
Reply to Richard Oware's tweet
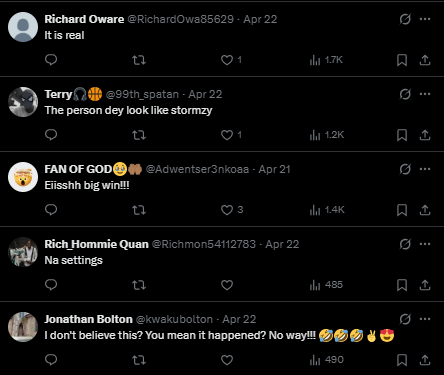pos(51,60)
